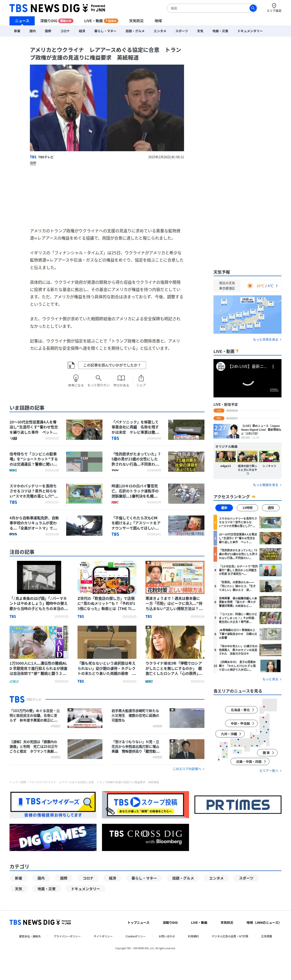Click the footer 深掘りDIG link

tap(170, 922)
